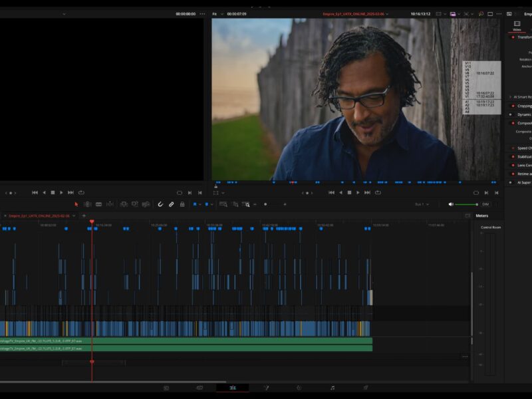Adjust the green monitor volume slider
Image resolution: width=532 pixels, height=399 pixels.
pos(467,204)
